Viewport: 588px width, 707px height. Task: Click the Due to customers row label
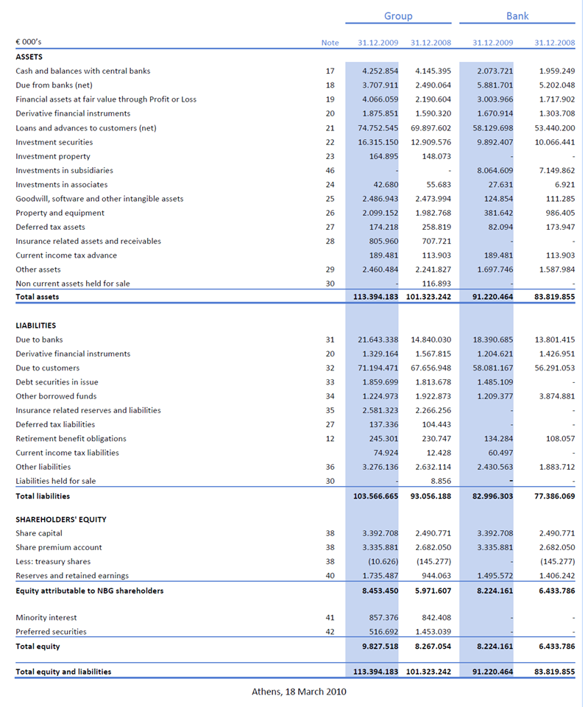click(47, 368)
